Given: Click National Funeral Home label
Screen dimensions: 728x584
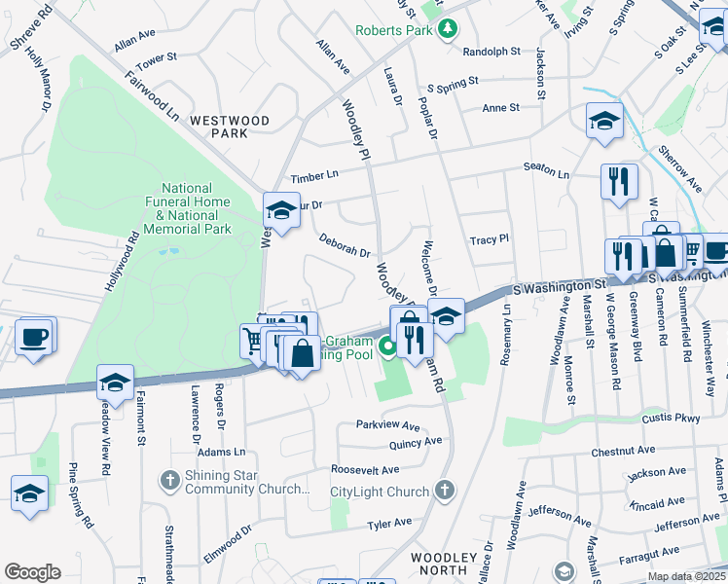Looking at the screenshot, I should click(187, 208).
